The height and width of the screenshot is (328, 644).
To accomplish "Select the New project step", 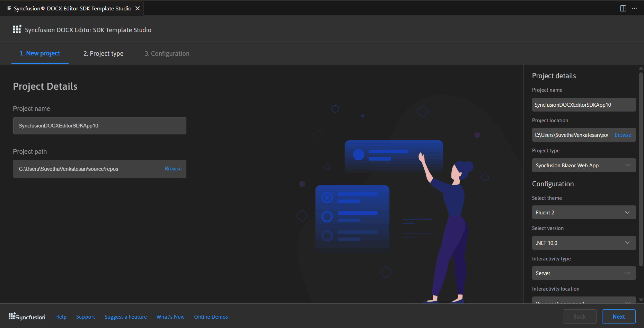I will point(40,53).
